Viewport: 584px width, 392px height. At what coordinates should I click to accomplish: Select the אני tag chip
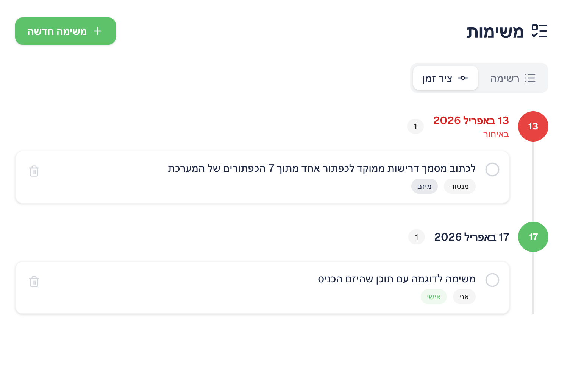tap(464, 297)
